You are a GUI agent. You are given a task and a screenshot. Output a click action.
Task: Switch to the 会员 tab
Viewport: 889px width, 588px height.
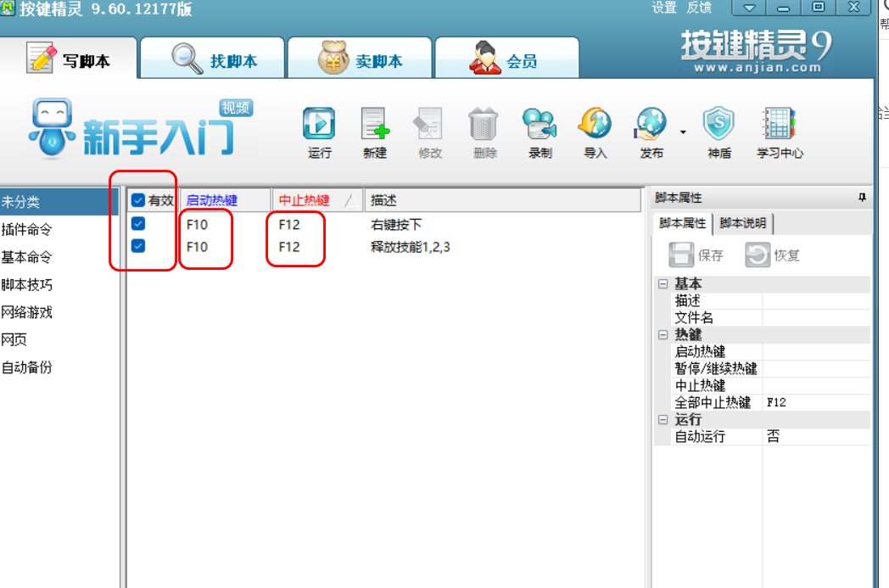[x=507, y=59]
